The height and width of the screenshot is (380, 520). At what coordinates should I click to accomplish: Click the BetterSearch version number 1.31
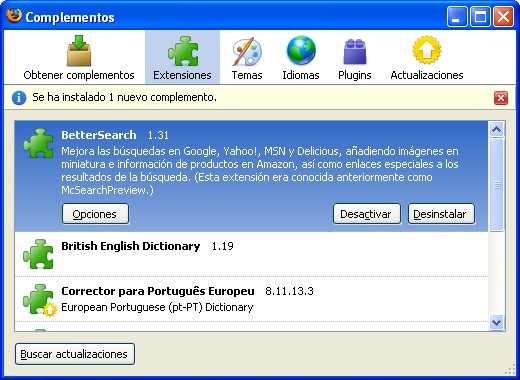click(158, 135)
